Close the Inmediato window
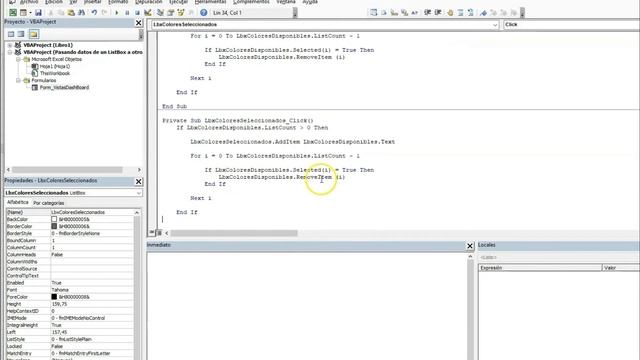 pos(469,246)
